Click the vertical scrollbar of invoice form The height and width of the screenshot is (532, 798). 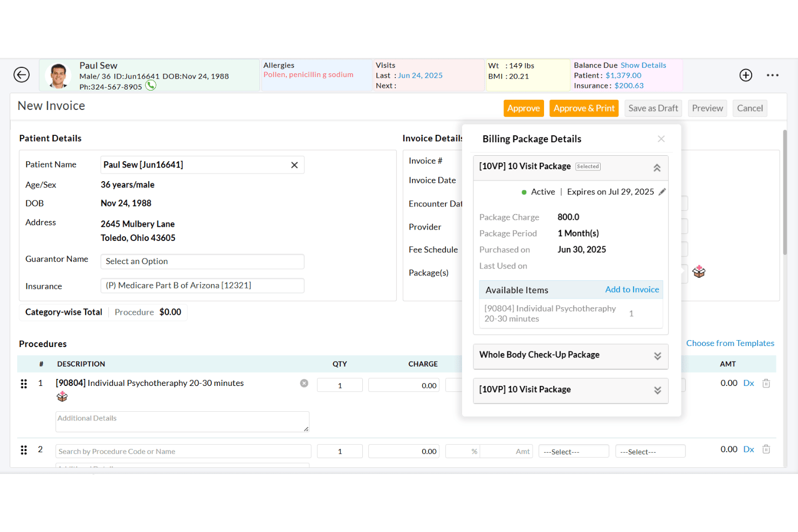pyautogui.click(x=785, y=192)
